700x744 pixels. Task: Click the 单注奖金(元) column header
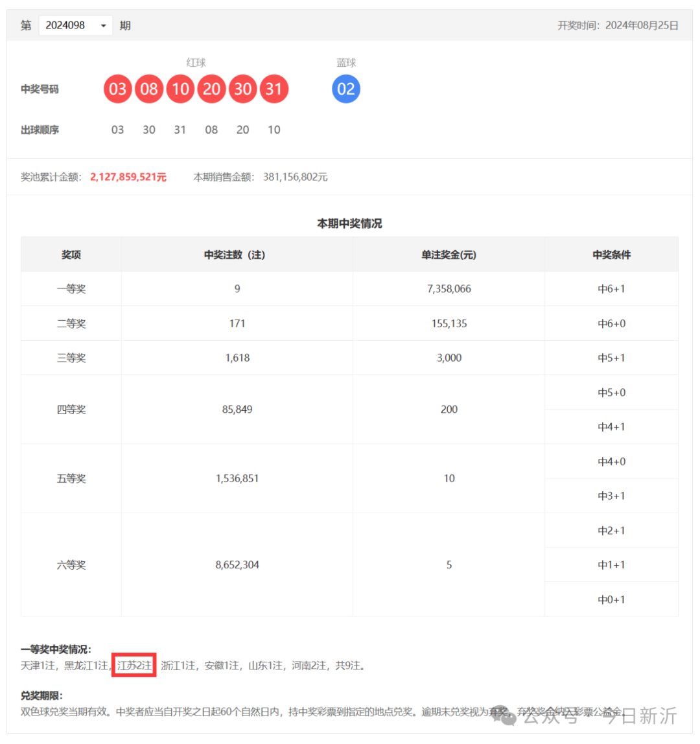pyautogui.click(x=449, y=255)
